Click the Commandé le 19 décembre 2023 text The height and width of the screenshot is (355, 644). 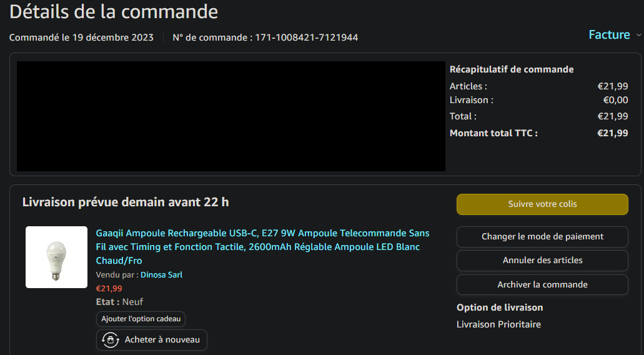click(81, 37)
